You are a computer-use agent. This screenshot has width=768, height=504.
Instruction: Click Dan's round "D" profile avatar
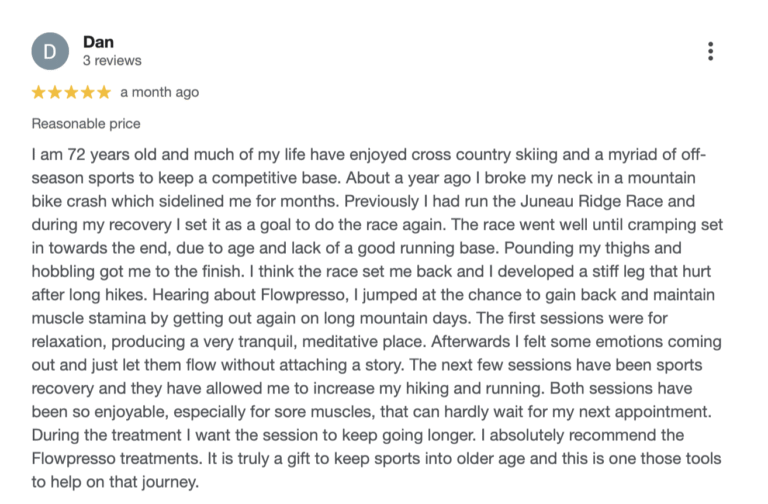pyautogui.click(x=50, y=51)
